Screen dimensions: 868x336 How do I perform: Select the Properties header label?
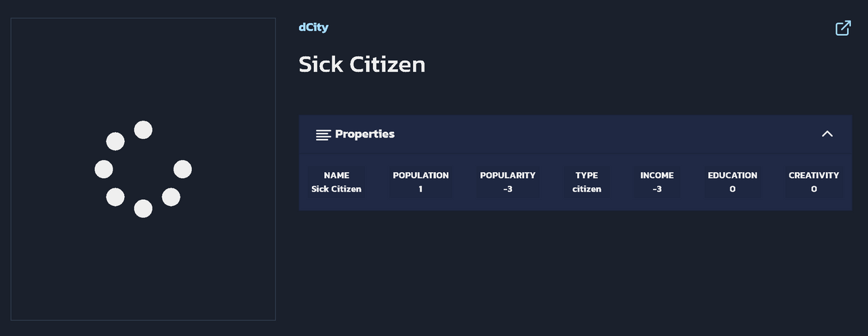pyautogui.click(x=365, y=134)
